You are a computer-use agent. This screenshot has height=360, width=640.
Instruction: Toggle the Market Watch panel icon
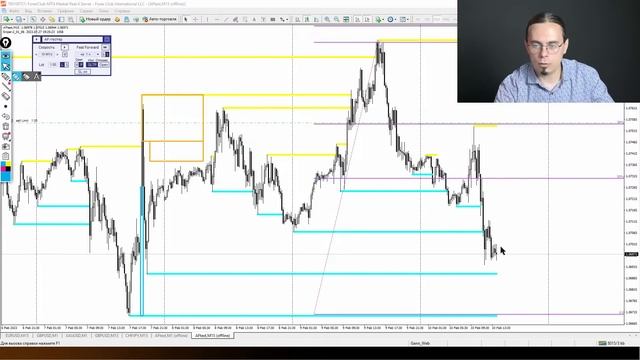tap(33, 19)
